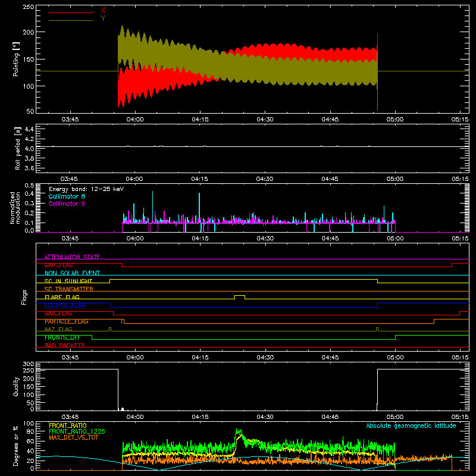Screen dimensions: 476x476
Task: Click the olive Y legend label
Action: [103, 18]
